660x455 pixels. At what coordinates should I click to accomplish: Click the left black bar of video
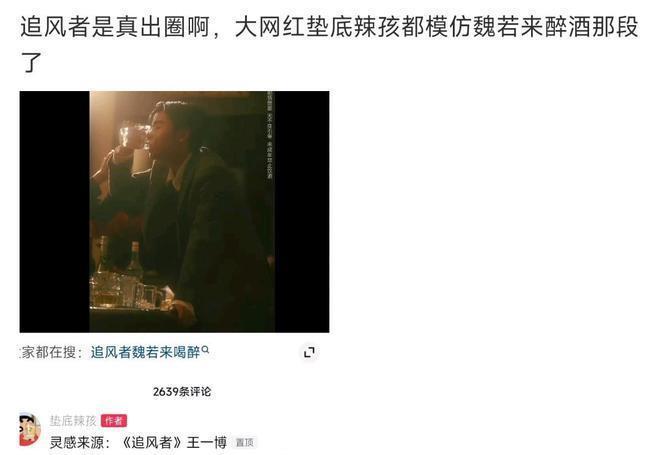54,212
